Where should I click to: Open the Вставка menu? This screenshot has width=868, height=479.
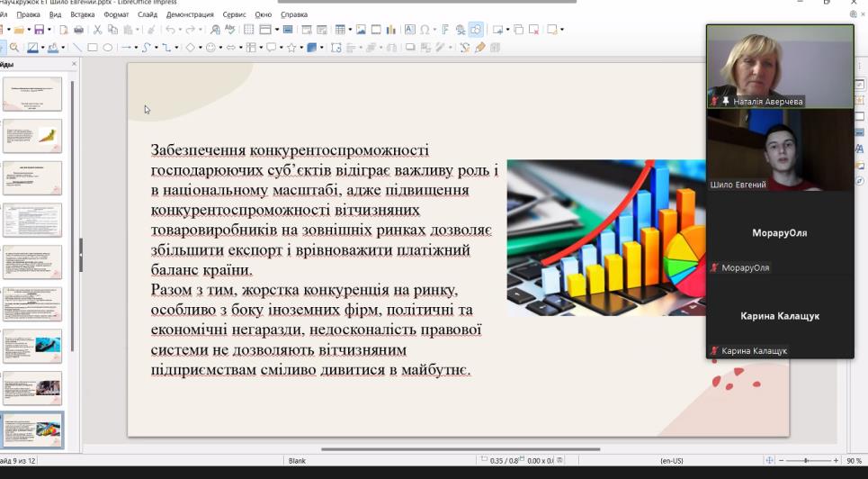(x=83, y=14)
